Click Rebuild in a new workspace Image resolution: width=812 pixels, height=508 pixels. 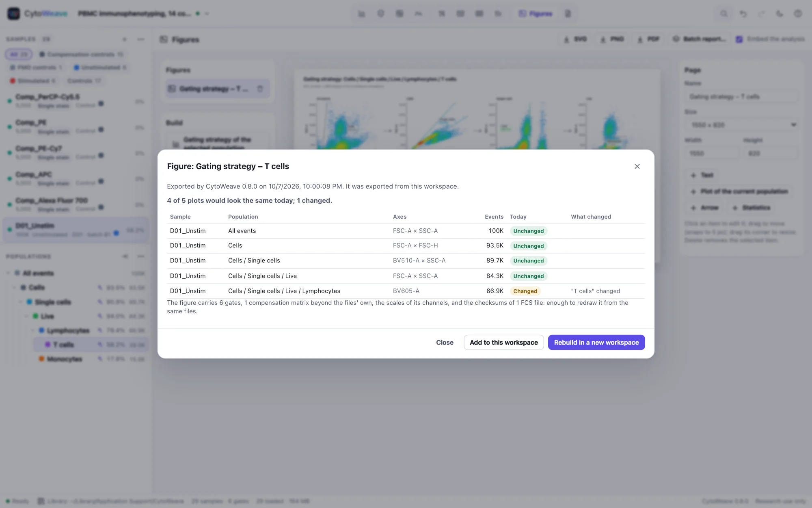pyautogui.click(x=596, y=342)
